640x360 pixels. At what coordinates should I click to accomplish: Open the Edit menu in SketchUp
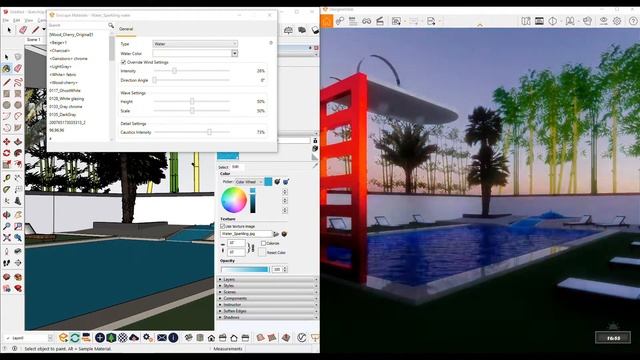[x=16, y=20]
